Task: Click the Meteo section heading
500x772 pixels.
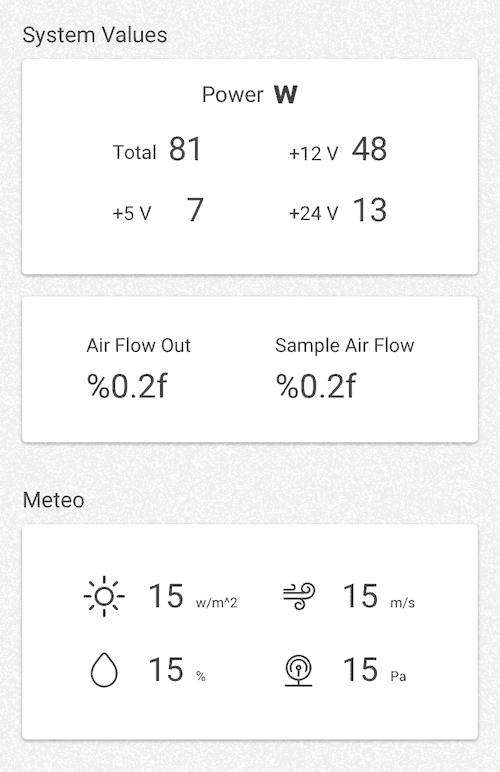Action: tap(54, 500)
